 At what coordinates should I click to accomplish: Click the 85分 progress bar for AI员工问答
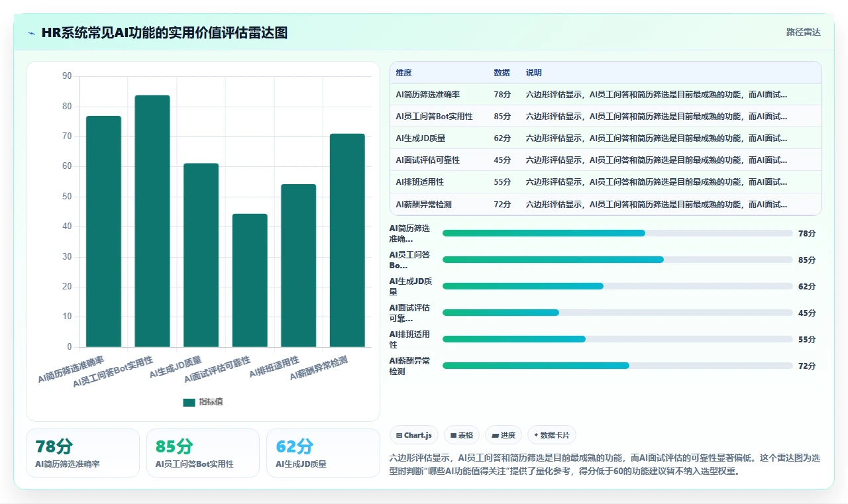(x=617, y=260)
